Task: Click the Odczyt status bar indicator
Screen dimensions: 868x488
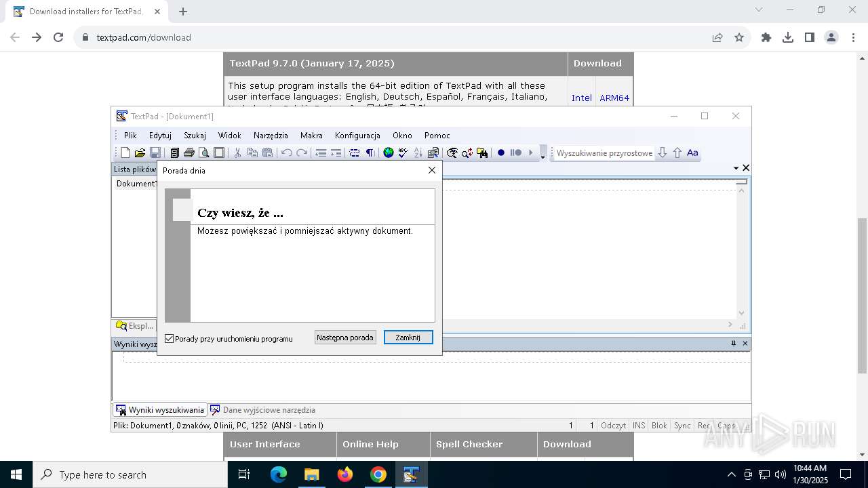Action: pyautogui.click(x=613, y=426)
